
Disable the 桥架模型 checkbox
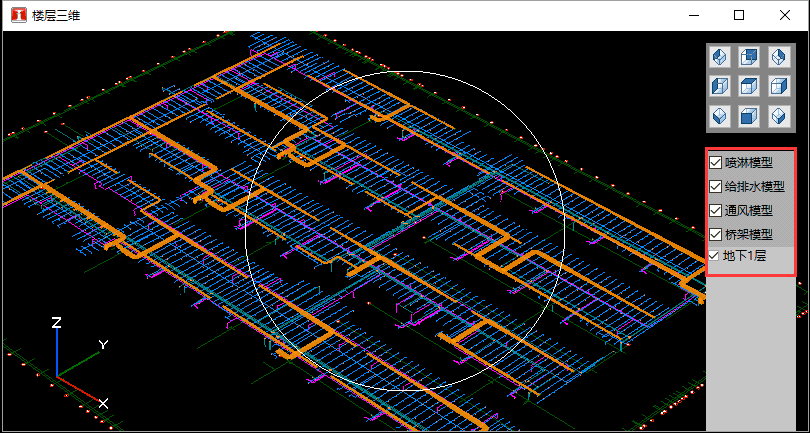pyautogui.click(x=716, y=234)
